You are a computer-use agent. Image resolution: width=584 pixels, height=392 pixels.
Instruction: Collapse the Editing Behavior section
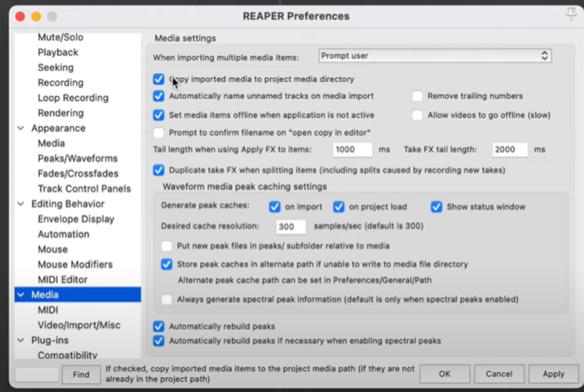21,204
